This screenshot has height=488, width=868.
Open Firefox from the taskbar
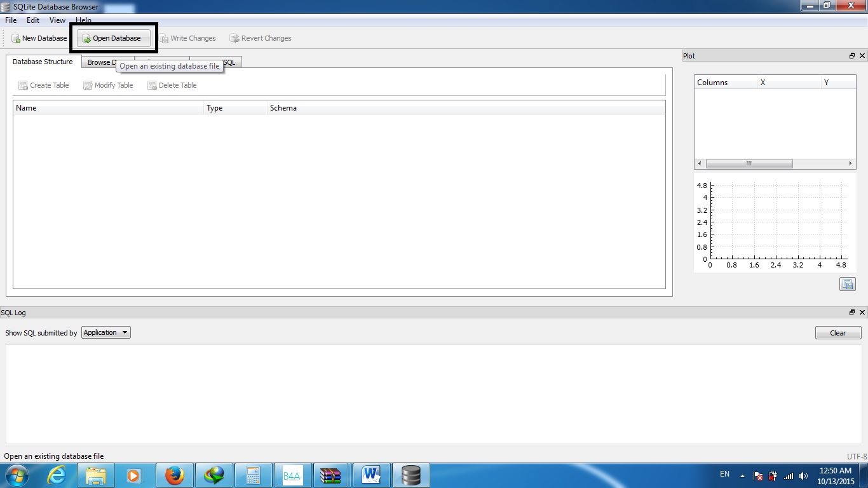pos(174,475)
